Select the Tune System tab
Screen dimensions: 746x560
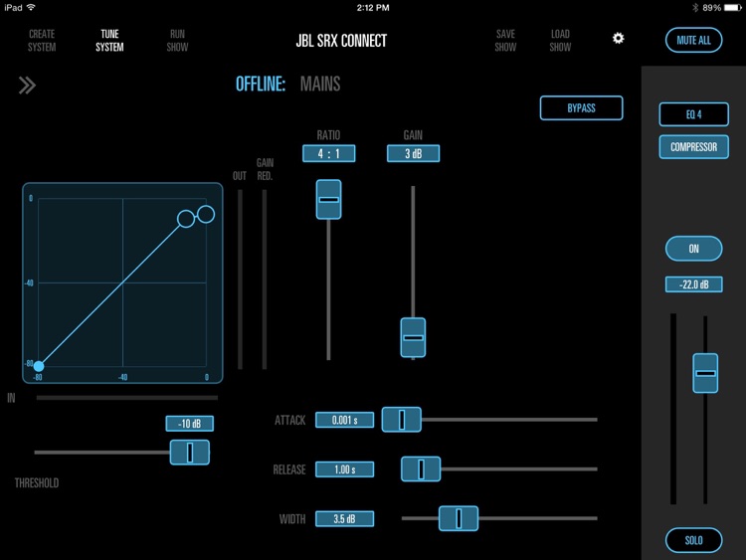point(109,41)
